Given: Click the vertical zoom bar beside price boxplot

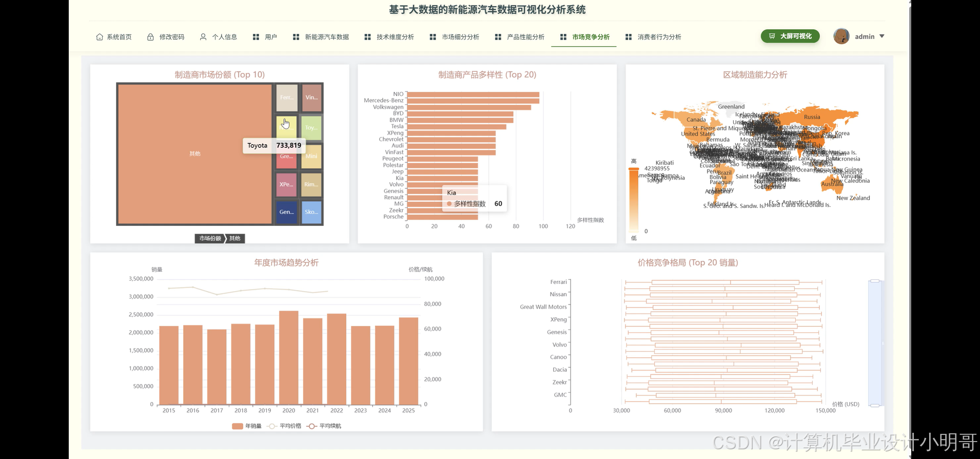Looking at the screenshot, I should point(875,343).
